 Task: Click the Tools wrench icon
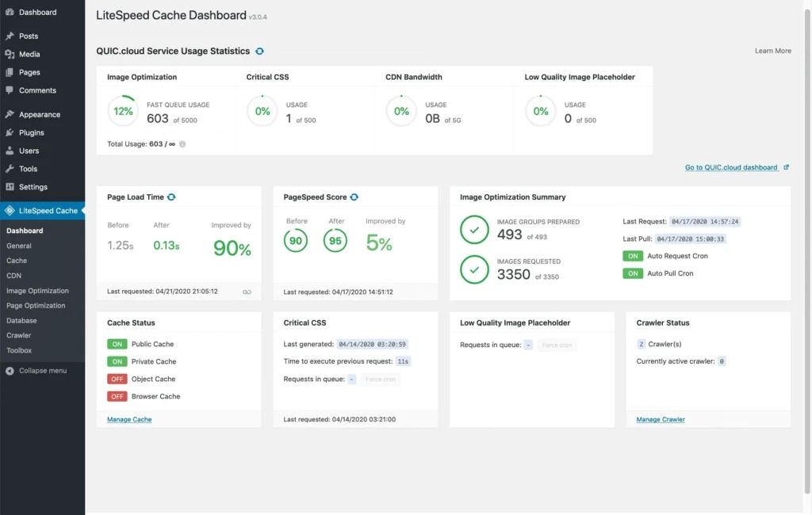tap(10, 169)
